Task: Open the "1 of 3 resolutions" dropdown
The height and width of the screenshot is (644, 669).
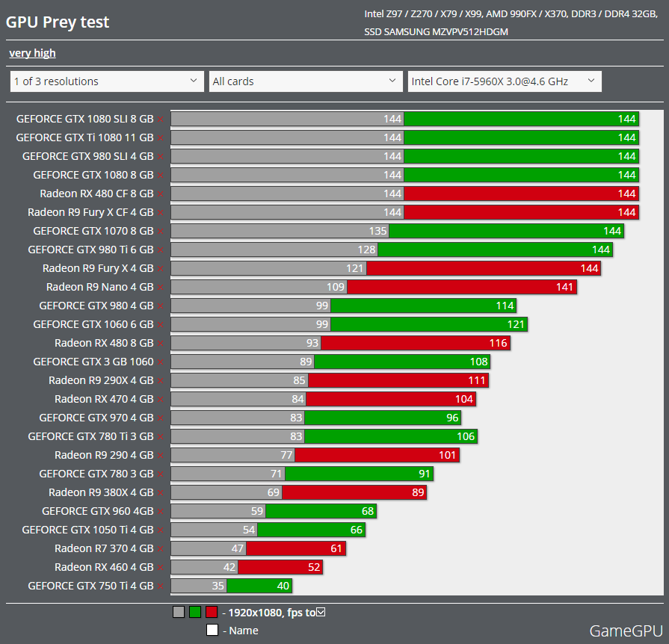Action: [x=107, y=81]
